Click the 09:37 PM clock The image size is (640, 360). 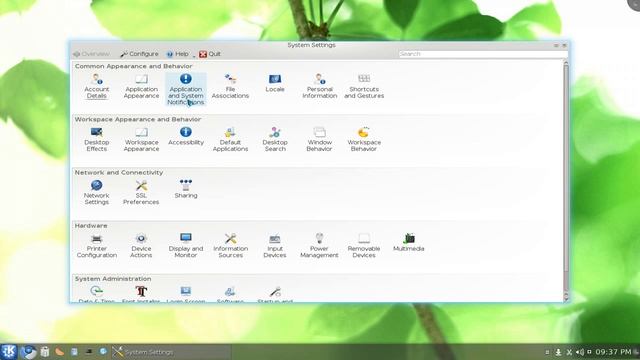tap(613, 352)
